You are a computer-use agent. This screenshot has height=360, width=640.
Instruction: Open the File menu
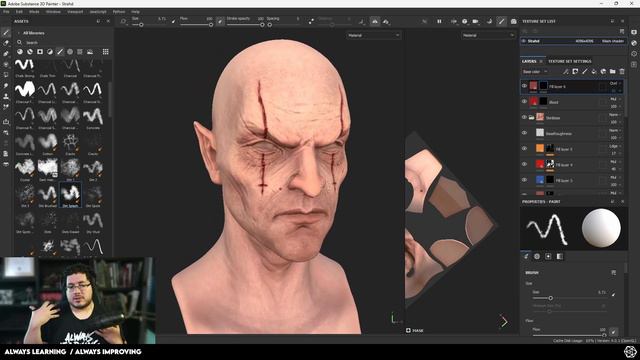pos(6,12)
